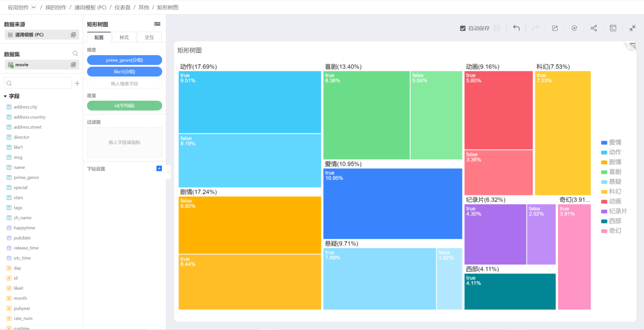Click the prime_genre(分组) dimension pill
The height and width of the screenshot is (330, 644).
(x=124, y=60)
